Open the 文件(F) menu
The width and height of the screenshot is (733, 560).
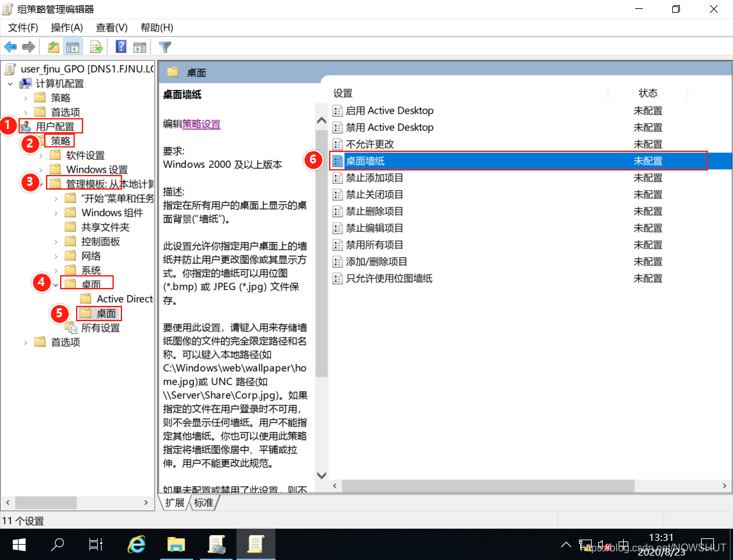pyautogui.click(x=23, y=27)
